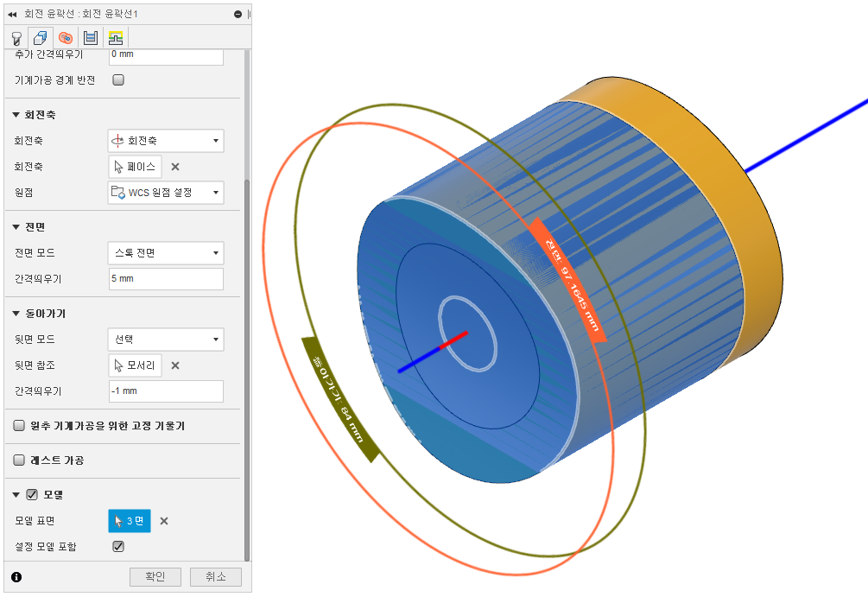This screenshot has width=868, height=597.
Task: Collapse dialog with double-arrow icon
Action: pos(11,15)
